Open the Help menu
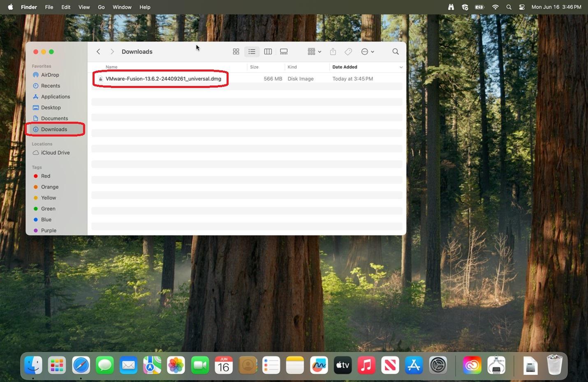Screen dimensions: 588x382 [145, 7]
